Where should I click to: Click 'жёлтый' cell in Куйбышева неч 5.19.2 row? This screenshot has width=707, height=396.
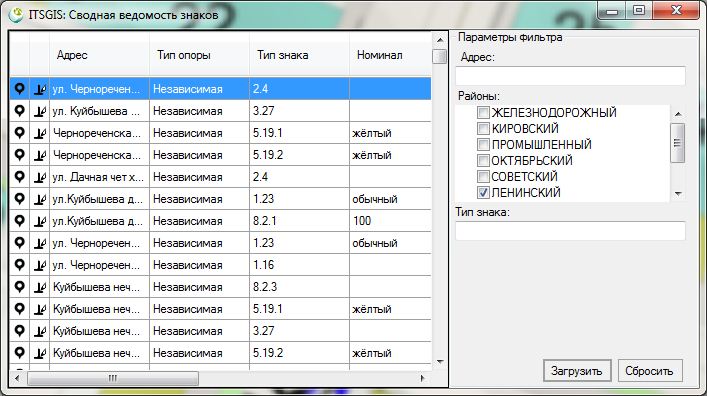coord(390,353)
